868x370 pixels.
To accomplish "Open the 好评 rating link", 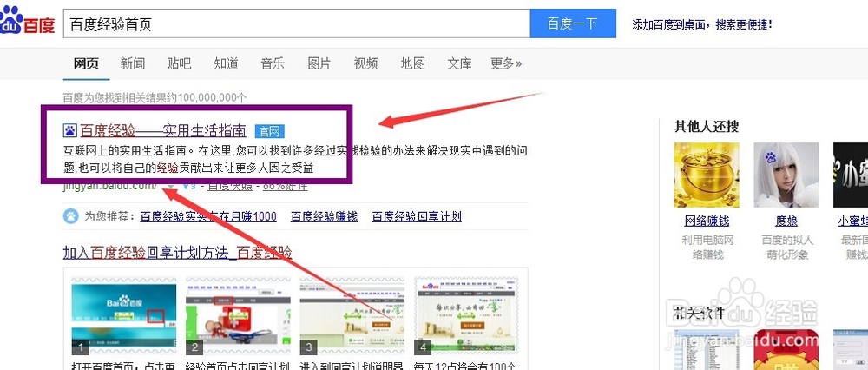I will (285, 186).
